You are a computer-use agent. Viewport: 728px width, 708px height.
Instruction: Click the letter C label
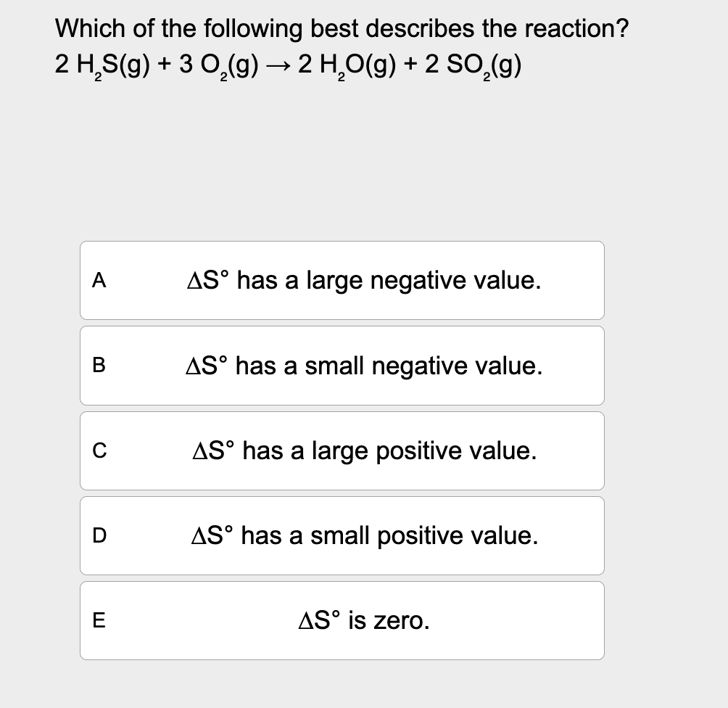pos(99,450)
